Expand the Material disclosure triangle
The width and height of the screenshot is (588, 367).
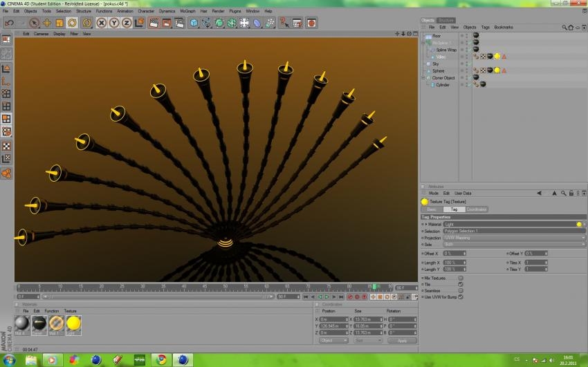pos(426,225)
